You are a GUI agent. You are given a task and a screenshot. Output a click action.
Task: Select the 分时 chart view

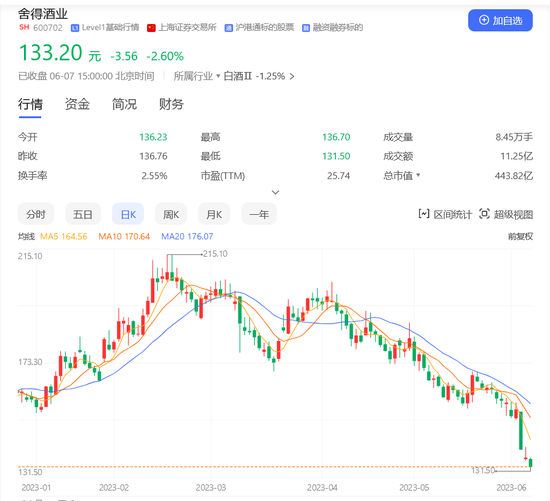tap(36, 214)
